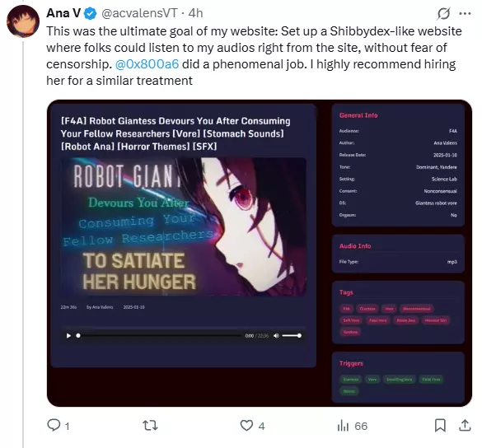Open the Robot Giantess cover art thumbnail

tap(183, 226)
